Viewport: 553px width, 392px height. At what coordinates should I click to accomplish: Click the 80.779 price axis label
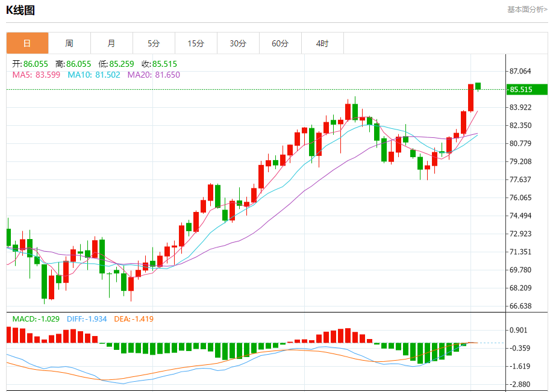click(520, 143)
